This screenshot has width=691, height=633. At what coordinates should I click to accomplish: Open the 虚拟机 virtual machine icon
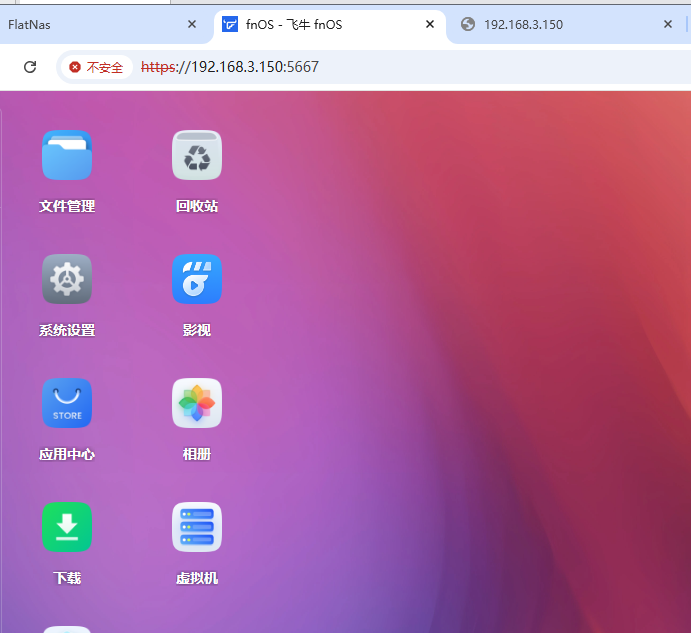pos(197,527)
